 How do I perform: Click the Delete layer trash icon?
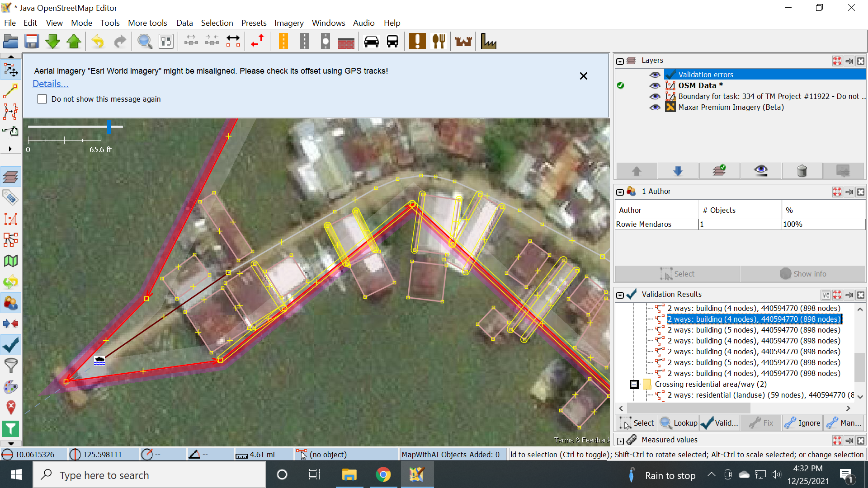[802, 171]
